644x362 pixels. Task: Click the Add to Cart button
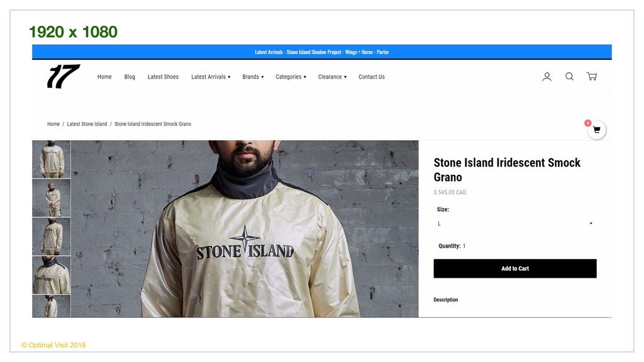(x=515, y=268)
